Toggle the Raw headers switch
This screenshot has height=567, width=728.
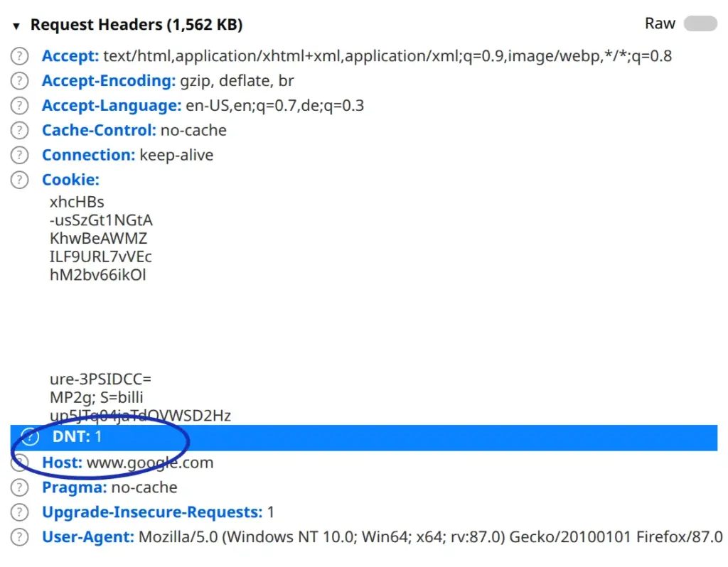click(700, 23)
